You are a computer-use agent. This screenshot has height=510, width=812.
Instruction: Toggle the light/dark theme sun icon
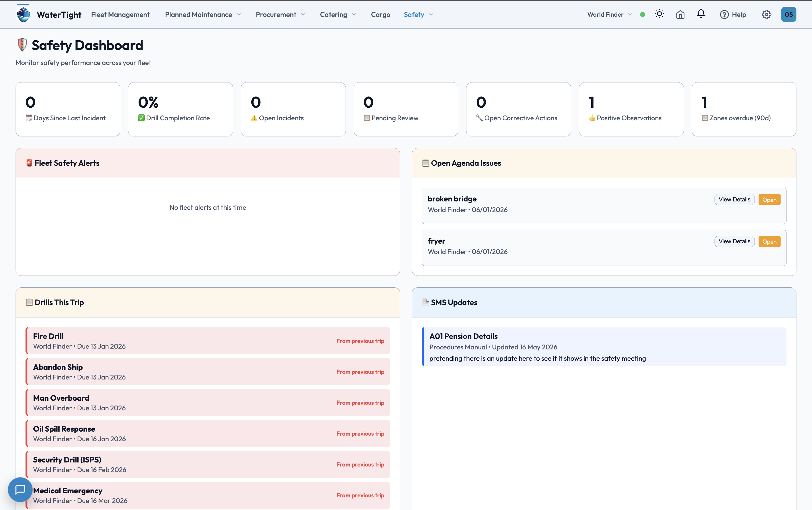[659, 14]
